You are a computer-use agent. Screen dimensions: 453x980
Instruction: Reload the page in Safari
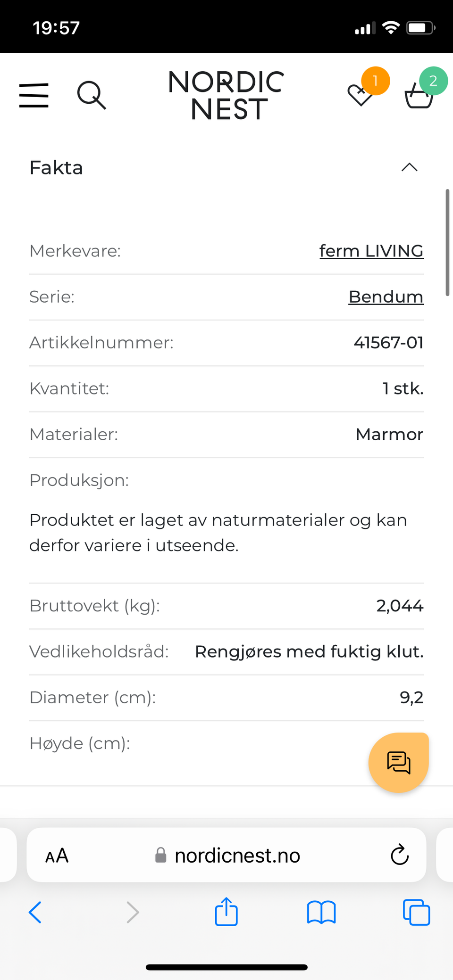click(x=399, y=855)
